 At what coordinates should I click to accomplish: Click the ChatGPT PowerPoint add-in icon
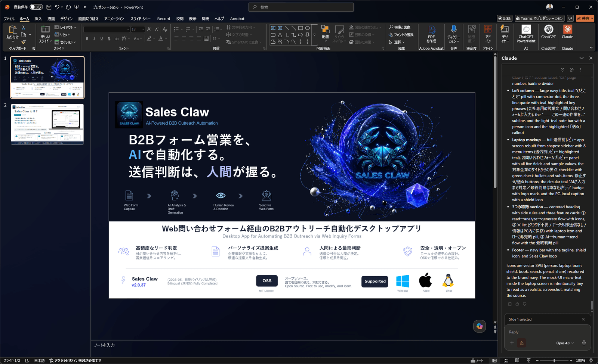tap(526, 29)
